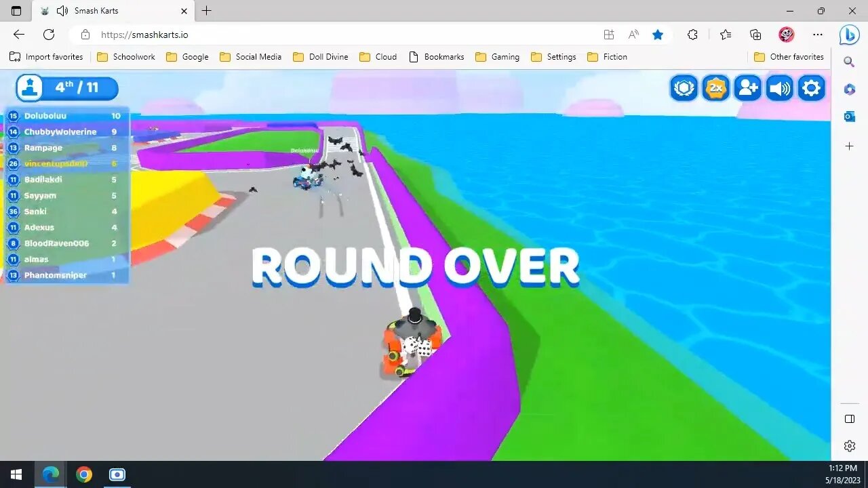Select Adexus leaderboard entry

pos(66,227)
